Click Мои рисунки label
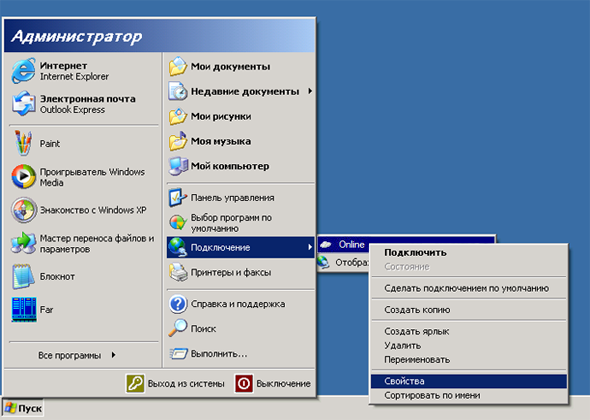The image size is (590, 420). 221,116
